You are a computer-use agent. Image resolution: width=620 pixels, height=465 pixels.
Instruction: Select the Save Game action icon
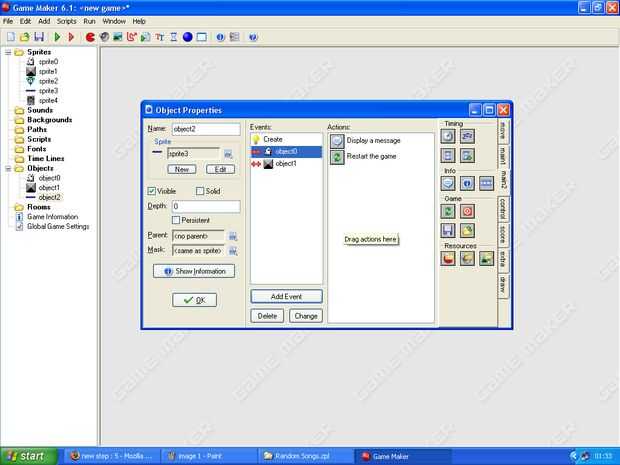(x=448, y=231)
